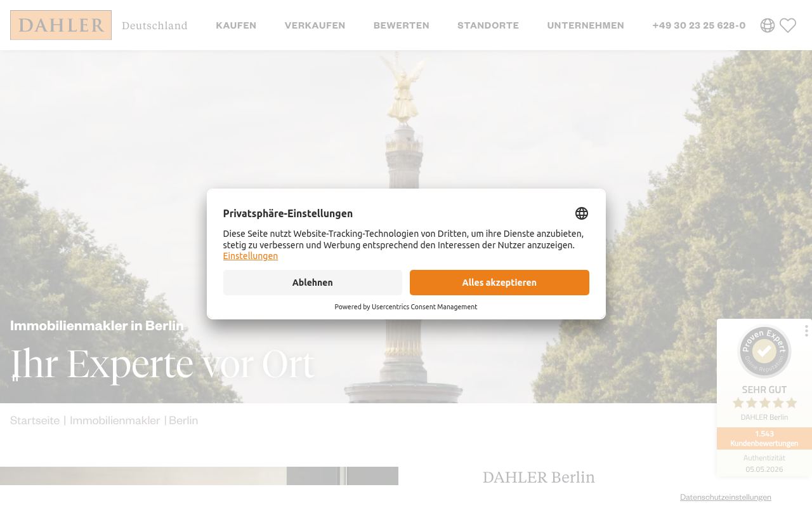Screen dimensions: 812x508
Task: Click the DAHLER Berlin label in widget
Action: 764,417
